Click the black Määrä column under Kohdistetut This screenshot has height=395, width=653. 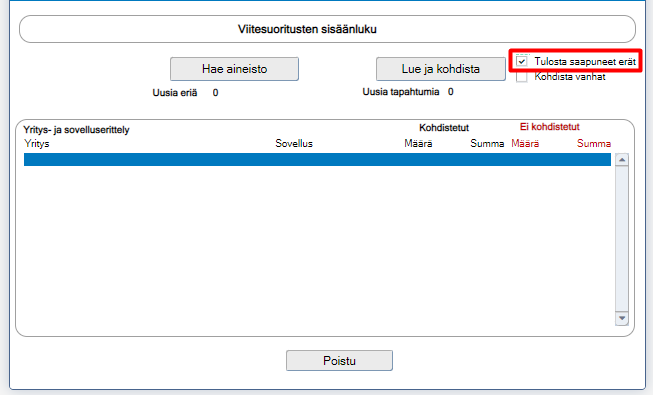coord(418,144)
